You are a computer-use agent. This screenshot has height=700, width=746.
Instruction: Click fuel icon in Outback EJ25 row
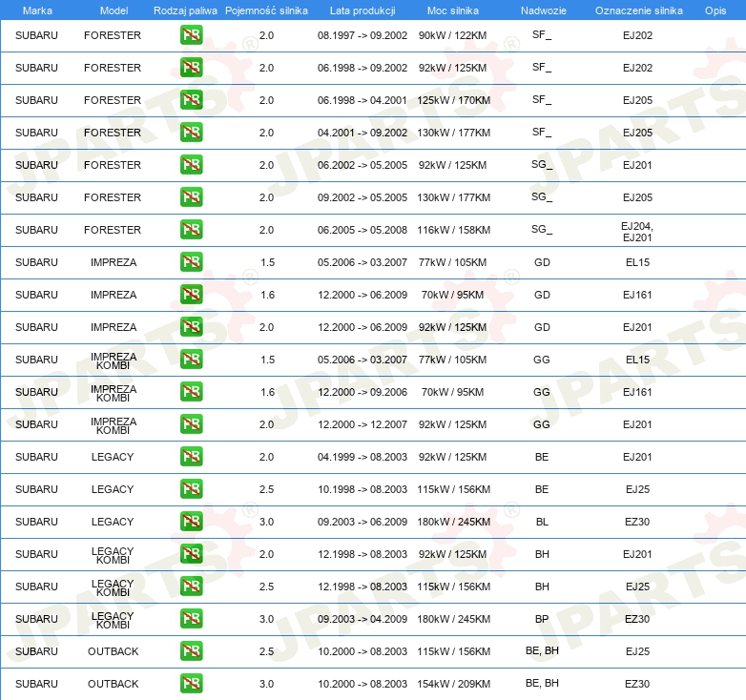[x=191, y=651]
